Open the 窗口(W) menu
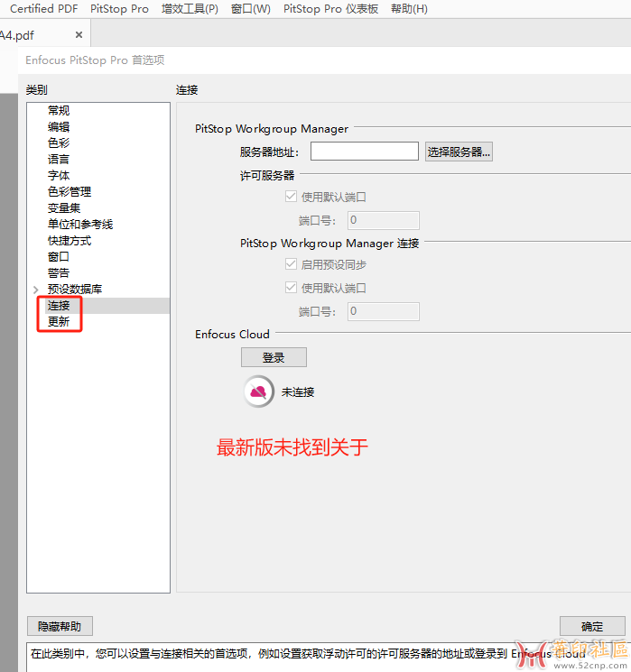This screenshot has height=672, width=631. click(x=250, y=9)
